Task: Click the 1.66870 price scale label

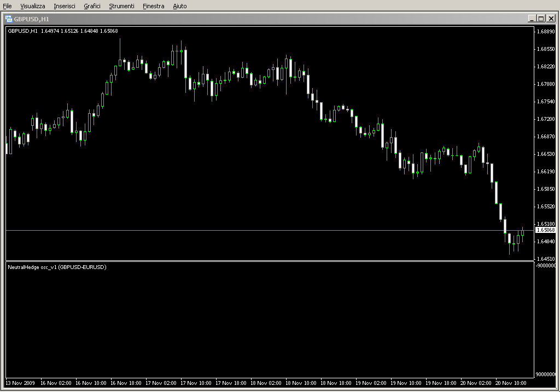Action: coord(546,136)
